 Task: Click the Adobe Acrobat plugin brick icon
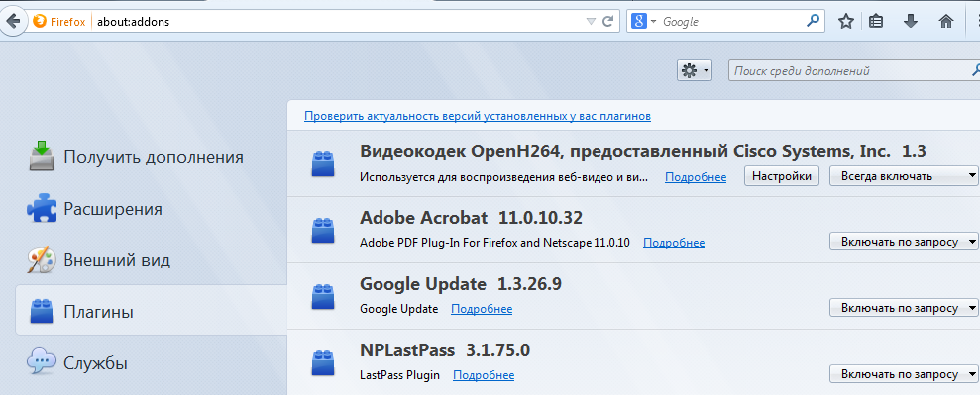[323, 230]
